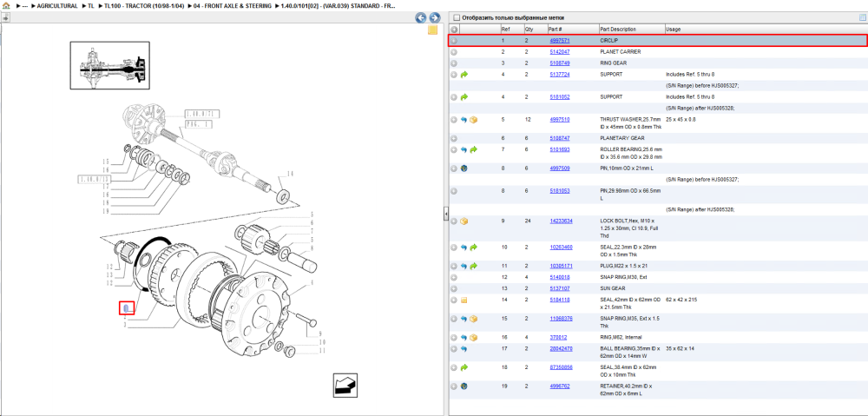Add CIRCLIP row via its circle button
The width and height of the screenshot is (868, 416).
pyautogui.click(x=454, y=41)
